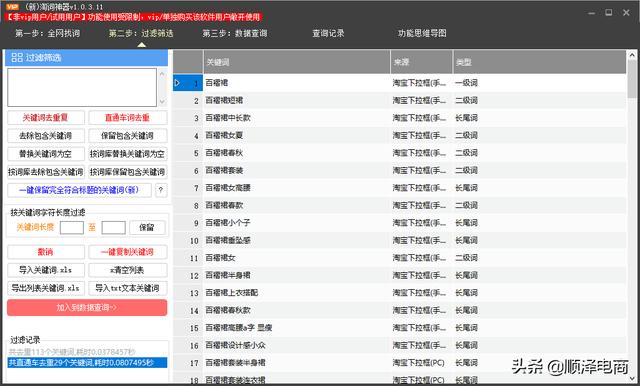Image resolution: width=640 pixels, height=386 pixels.
Task: Open the question mark help button
Action: 161,190
